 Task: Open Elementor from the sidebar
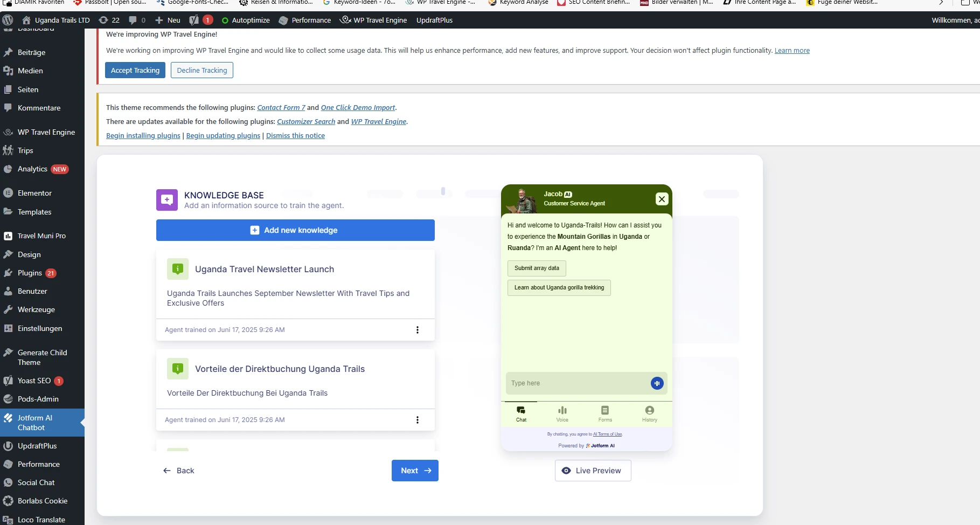click(x=34, y=192)
